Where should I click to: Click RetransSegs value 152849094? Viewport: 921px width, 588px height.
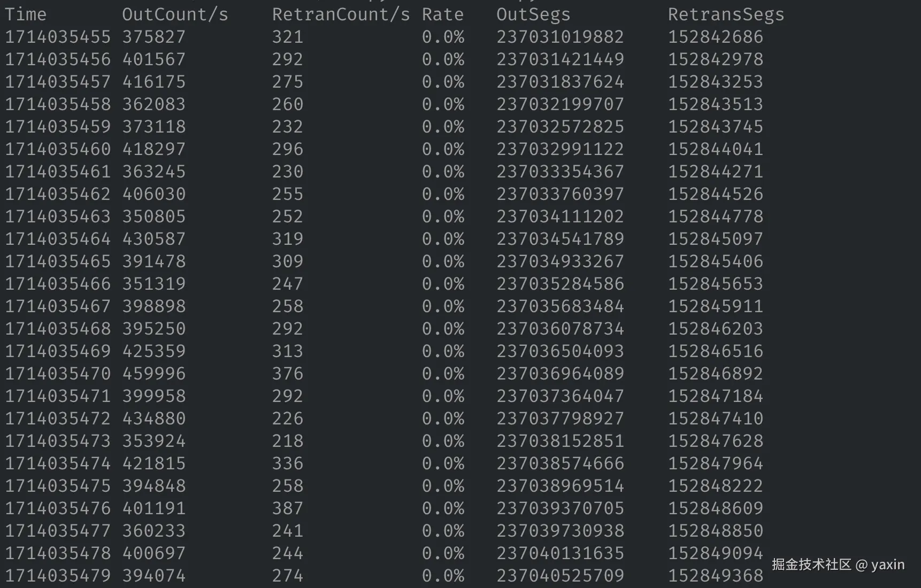click(x=716, y=553)
